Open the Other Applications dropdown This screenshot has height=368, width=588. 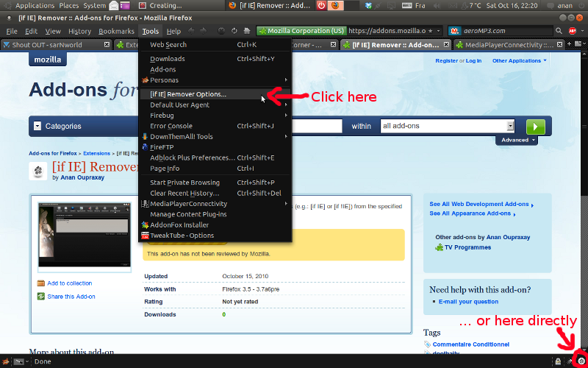pyautogui.click(x=520, y=61)
